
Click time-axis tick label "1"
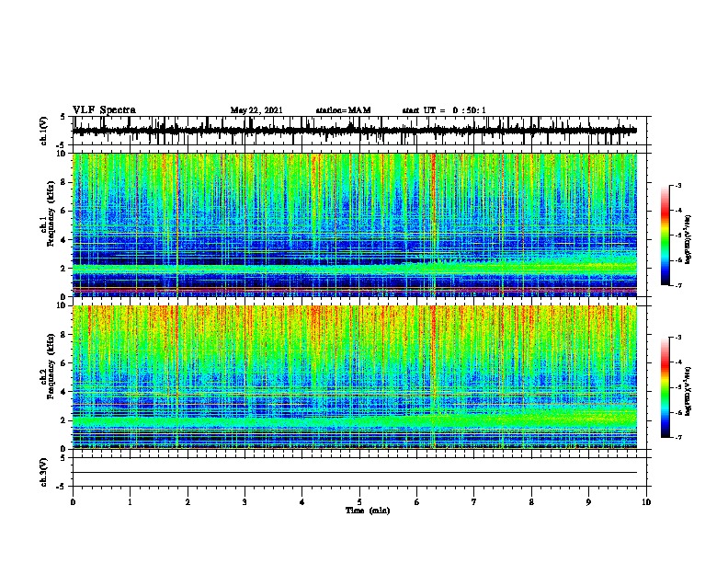click(130, 502)
